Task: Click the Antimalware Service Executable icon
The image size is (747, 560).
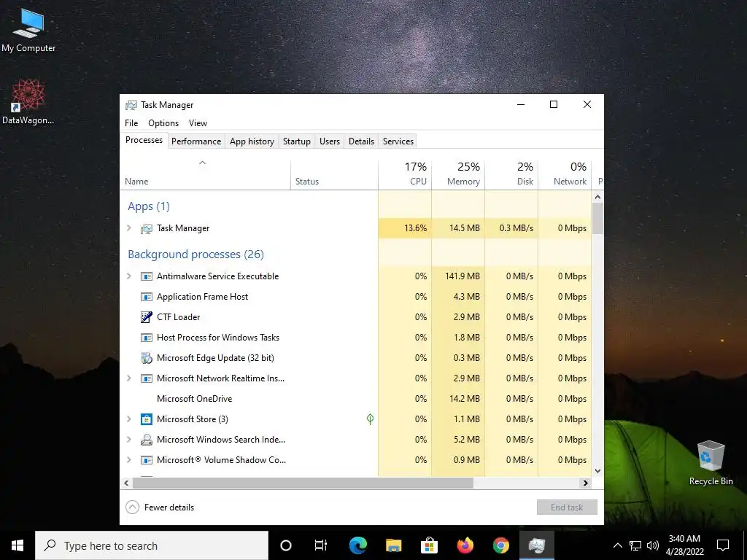Action: [x=146, y=276]
